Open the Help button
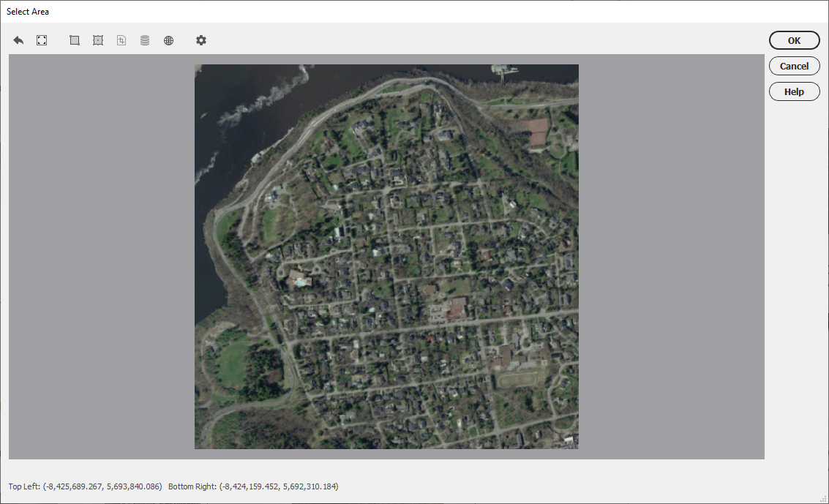The height and width of the screenshot is (504, 829). 794,91
